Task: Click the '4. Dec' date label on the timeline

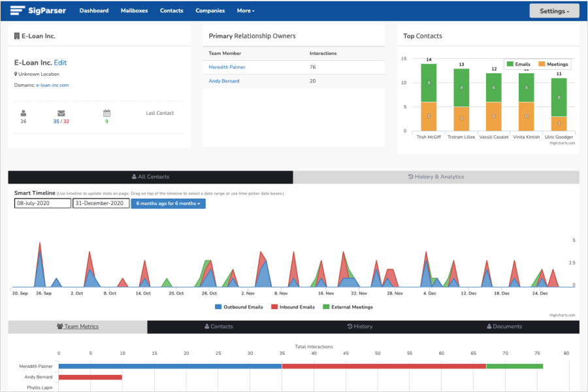Action: [430, 293]
